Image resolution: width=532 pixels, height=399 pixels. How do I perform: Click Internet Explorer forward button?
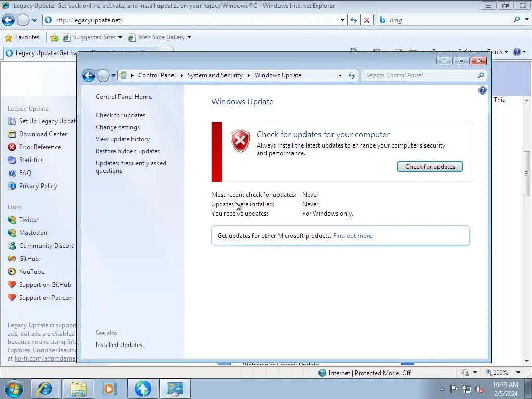(23, 20)
